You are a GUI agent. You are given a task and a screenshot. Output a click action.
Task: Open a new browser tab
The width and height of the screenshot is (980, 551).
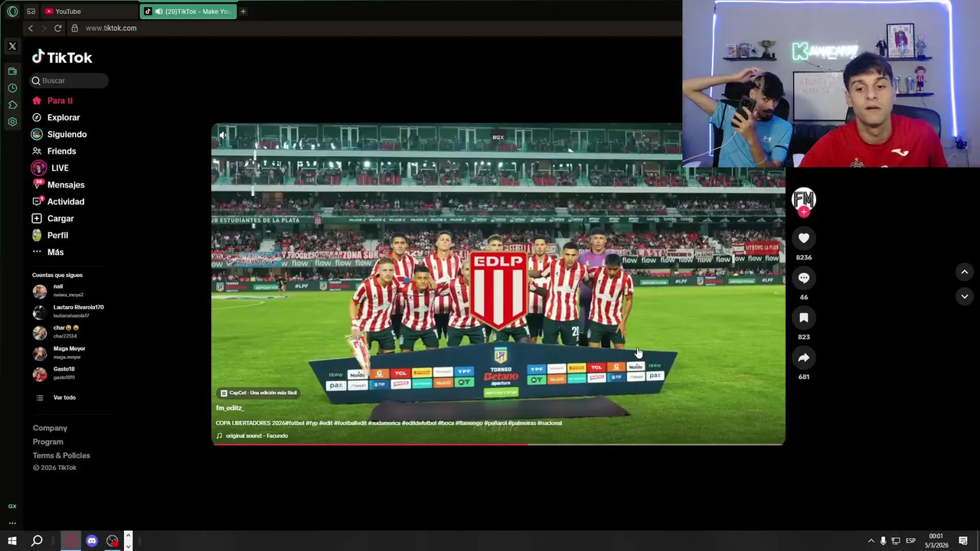tap(243, 11)
